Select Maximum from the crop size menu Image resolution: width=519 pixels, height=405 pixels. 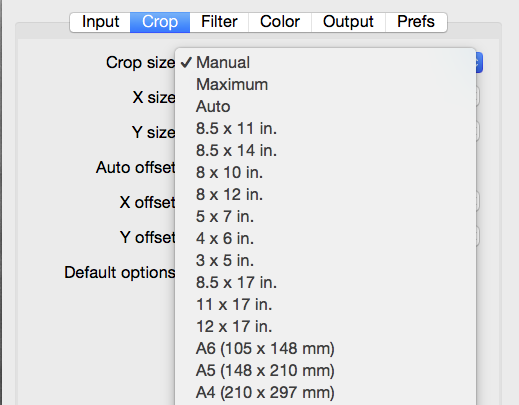click(x=325, y=84)
